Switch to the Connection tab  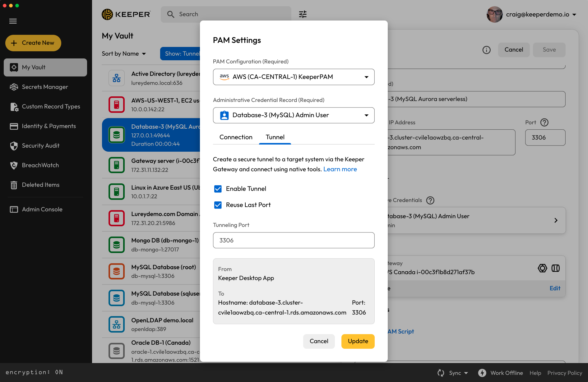point(236,137)
